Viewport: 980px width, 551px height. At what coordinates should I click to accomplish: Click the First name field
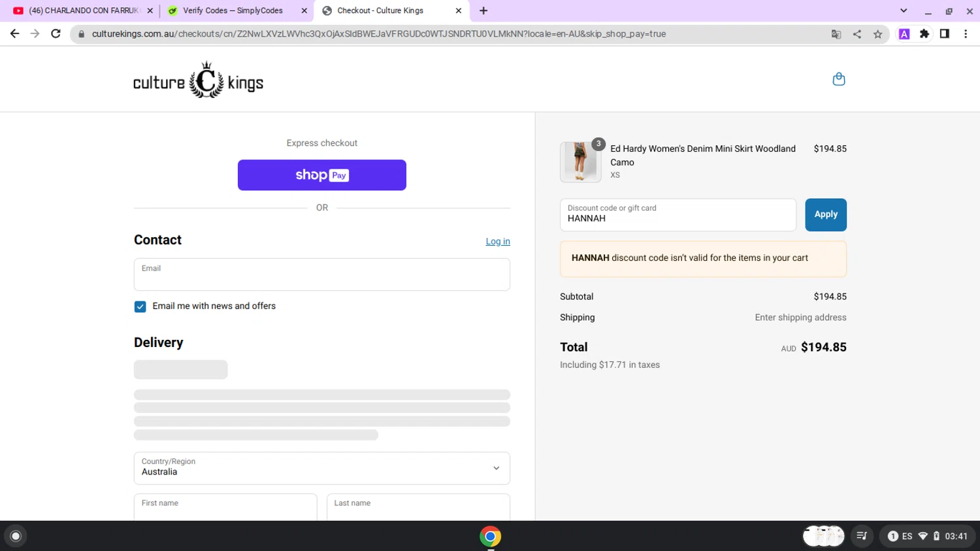point(225,507)
